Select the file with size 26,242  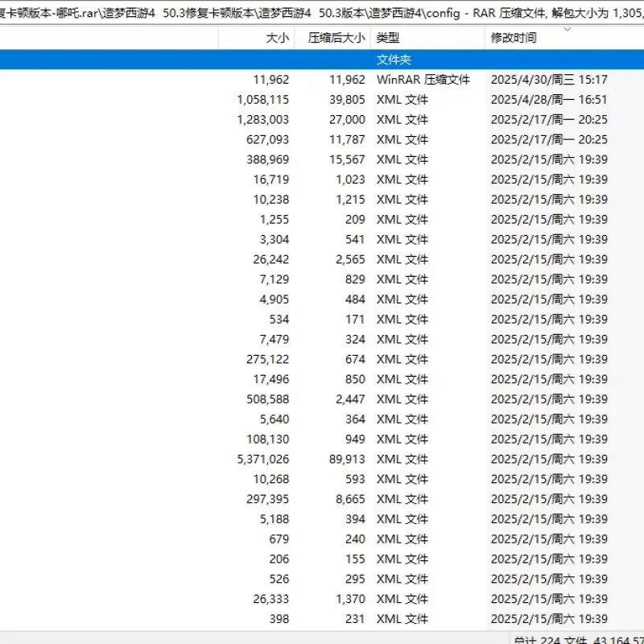click(x=271, y=259)
